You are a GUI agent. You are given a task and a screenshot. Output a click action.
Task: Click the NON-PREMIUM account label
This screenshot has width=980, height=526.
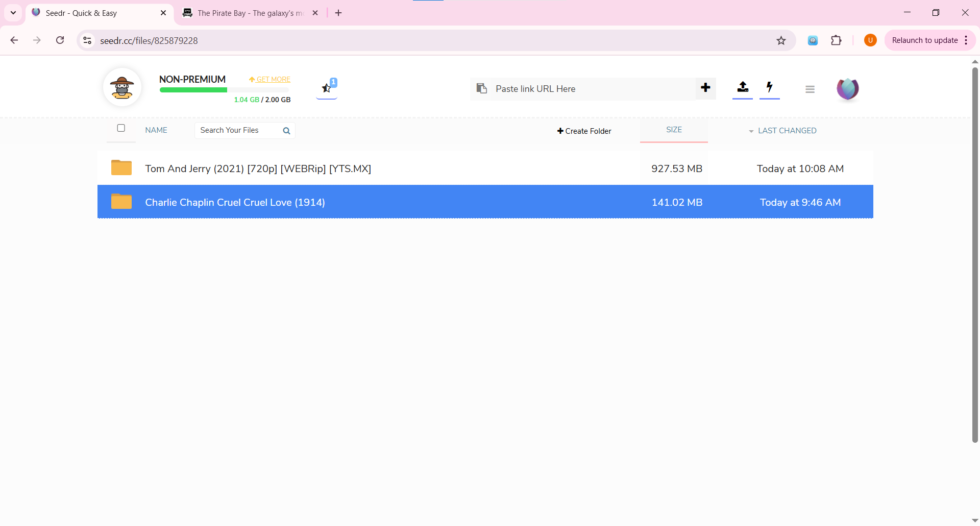tap(192, 79)
